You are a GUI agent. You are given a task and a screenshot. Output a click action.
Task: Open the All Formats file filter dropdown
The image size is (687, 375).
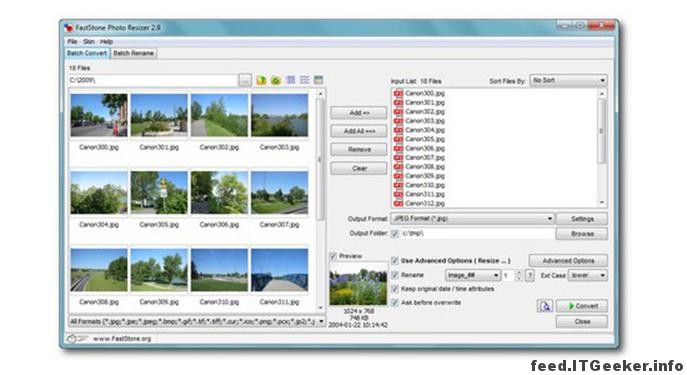(197, 322)
